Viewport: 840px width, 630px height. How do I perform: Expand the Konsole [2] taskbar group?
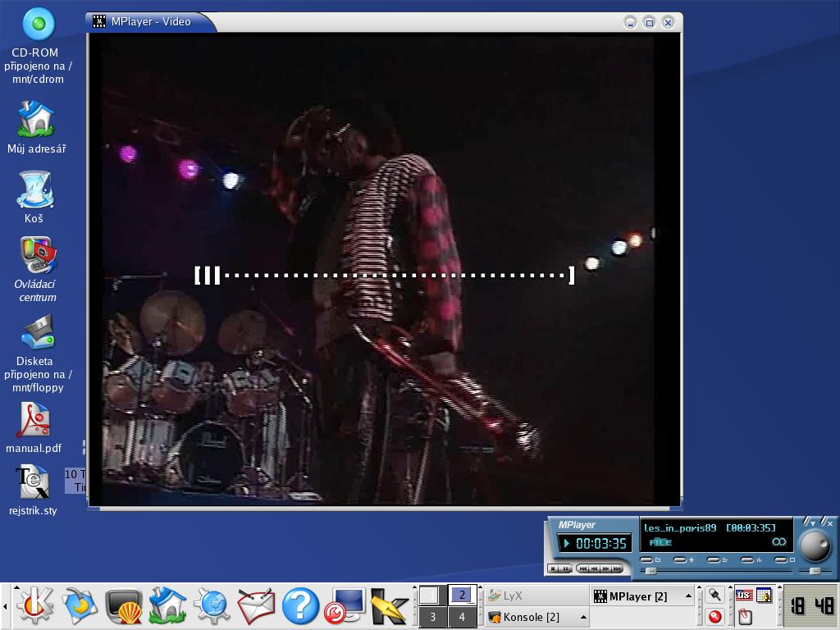click(x=583, y=617)
